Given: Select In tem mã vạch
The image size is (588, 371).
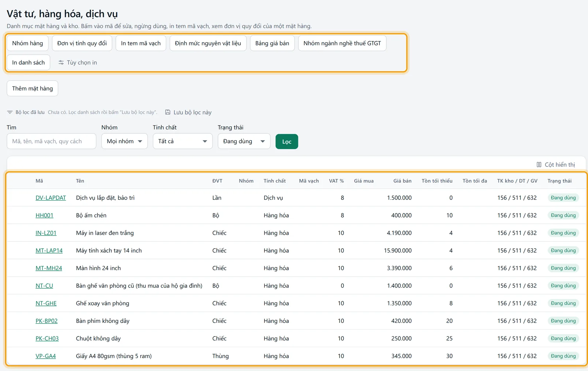Looking at the screenshot, I should (x=141, y=43).
